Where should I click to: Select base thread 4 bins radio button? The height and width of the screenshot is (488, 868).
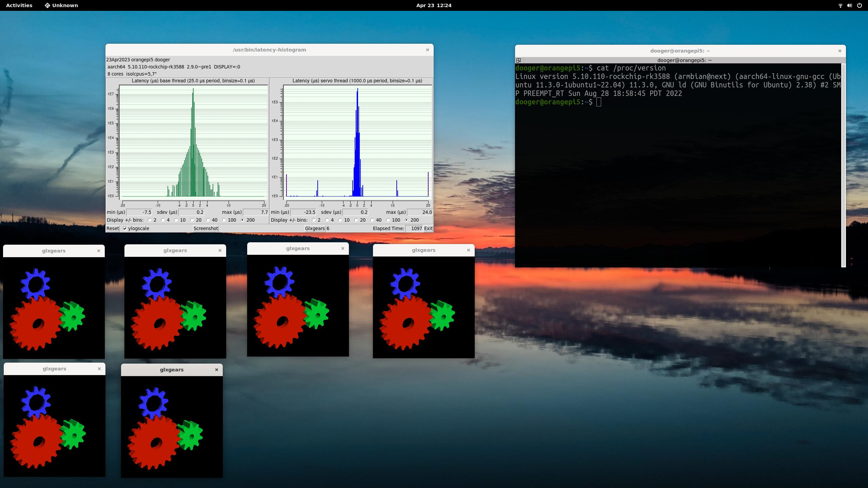(163, 220)
